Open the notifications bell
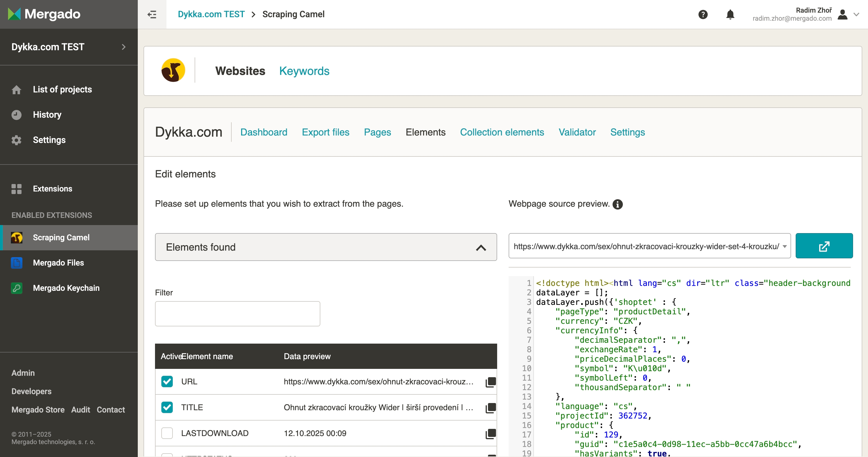The height and width of the screenshot is (457, 868). 730,14
